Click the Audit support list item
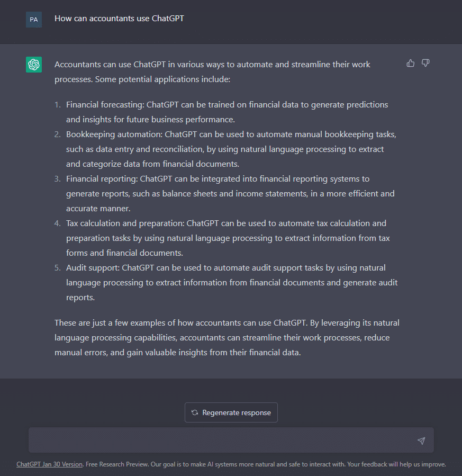The width and height of the screenshot is (462, 476). [x=232, y=283]
